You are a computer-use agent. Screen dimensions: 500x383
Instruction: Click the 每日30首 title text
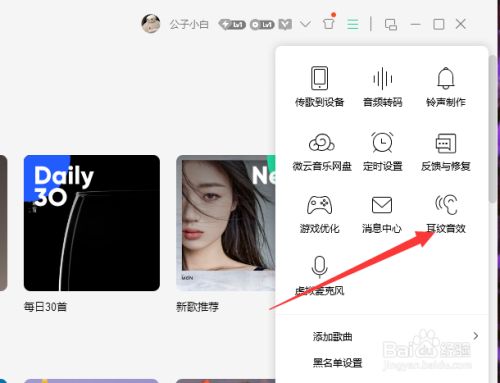tap(45, 307)
